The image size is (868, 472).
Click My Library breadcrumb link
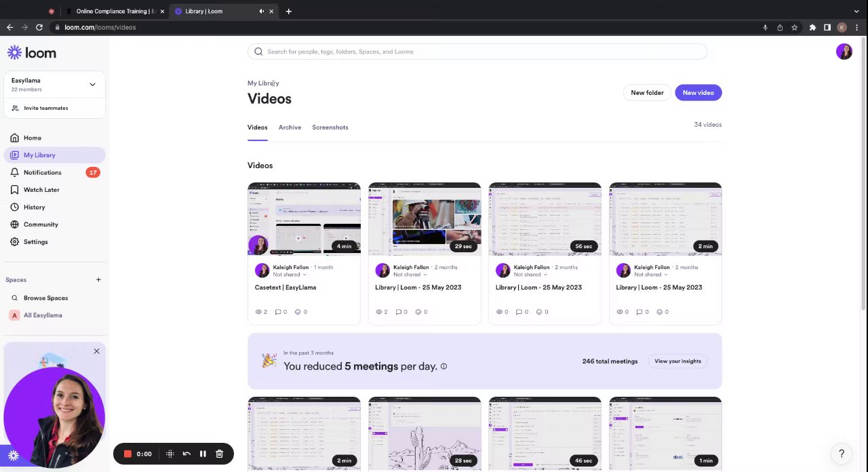point(263,83)
